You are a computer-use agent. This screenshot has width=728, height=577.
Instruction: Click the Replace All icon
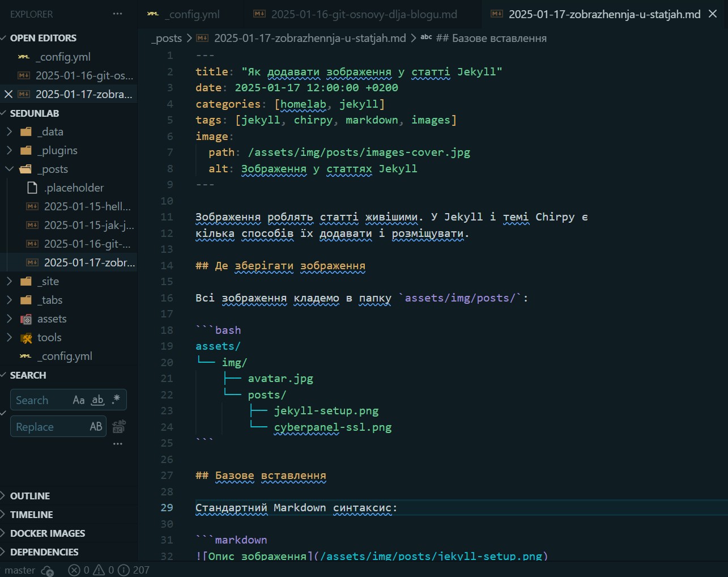click(x=118, y=426)
